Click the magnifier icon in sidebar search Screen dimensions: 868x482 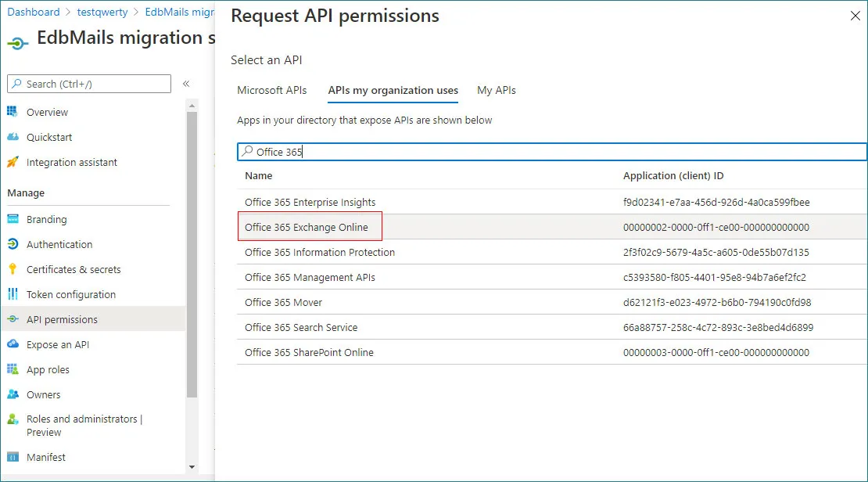[x=16, y=84]
